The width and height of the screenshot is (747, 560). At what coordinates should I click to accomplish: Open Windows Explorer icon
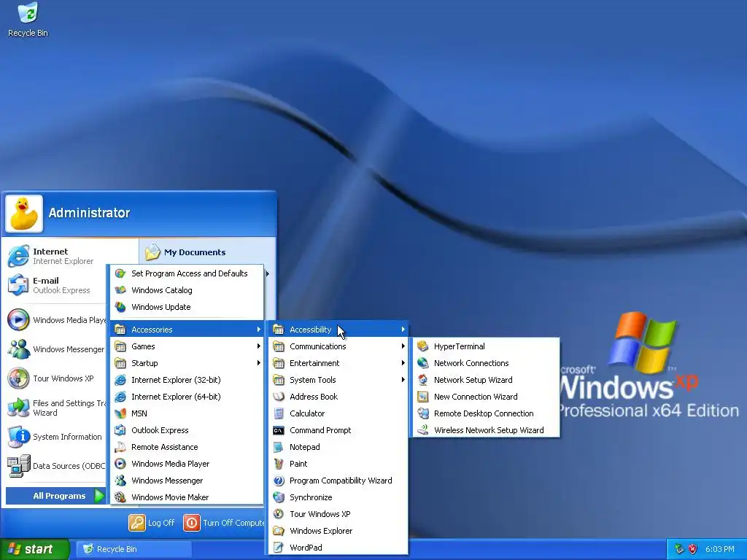point(279,531)
